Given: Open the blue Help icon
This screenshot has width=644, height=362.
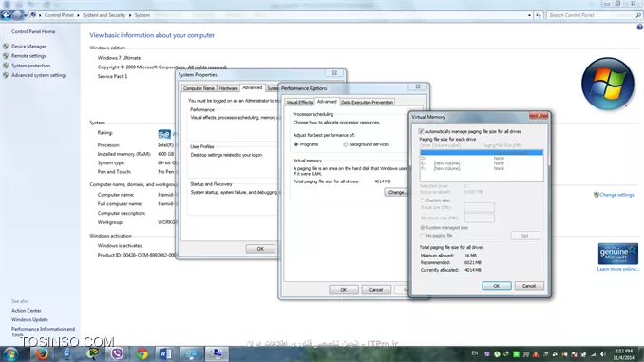Looking at the screenshot, I should (639, 28).
